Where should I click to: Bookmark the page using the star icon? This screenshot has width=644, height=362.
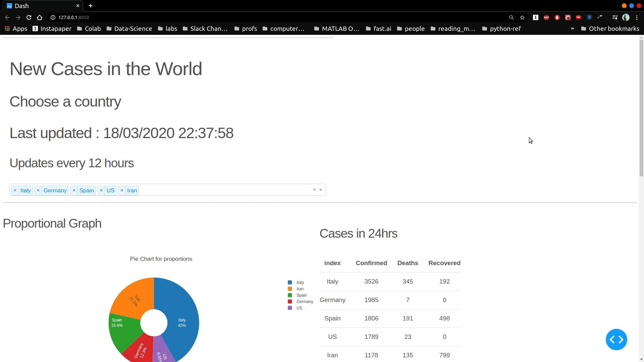pos(522,17)
